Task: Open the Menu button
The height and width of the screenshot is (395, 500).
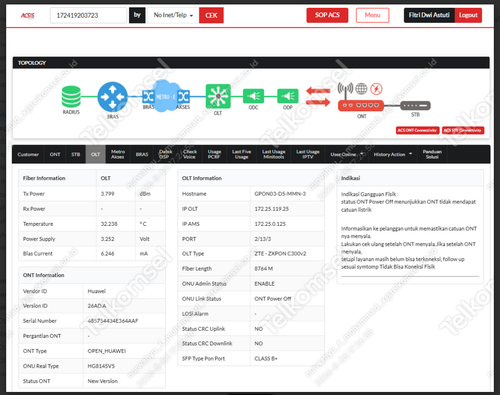Action: click(372, 15)
